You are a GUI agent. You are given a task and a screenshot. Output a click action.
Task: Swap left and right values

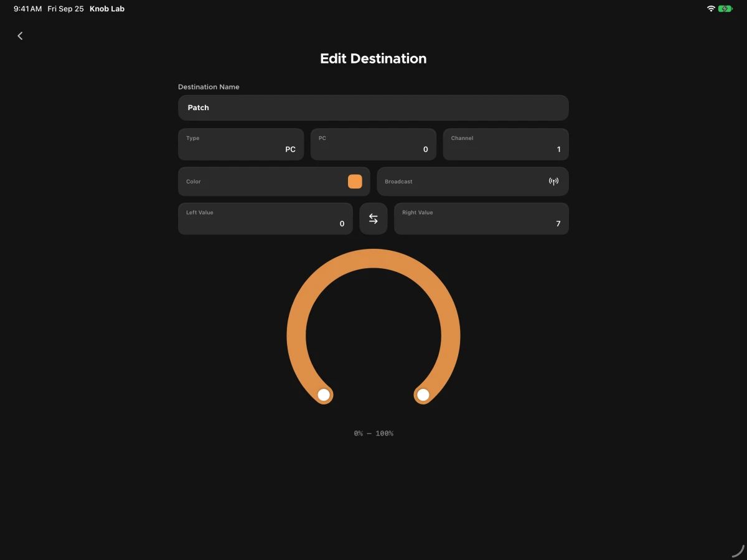point(374,219)
